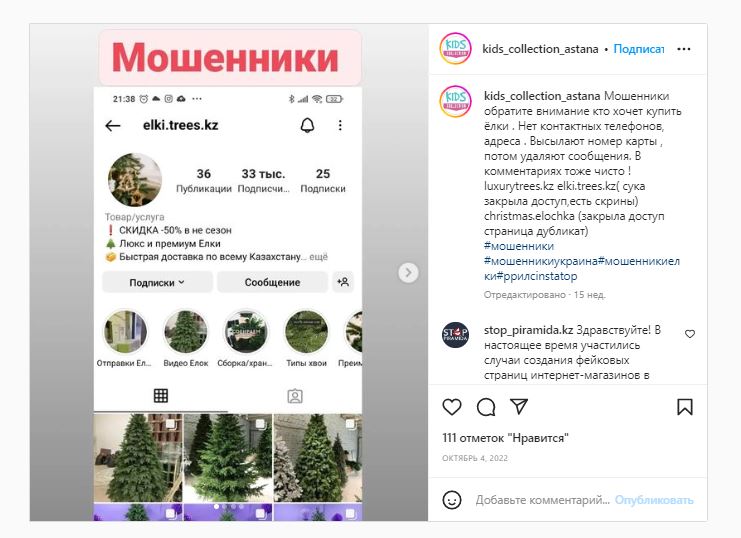
Task: Like the stop_piramida.kz comment heart
Action: (x=690, y=334)
